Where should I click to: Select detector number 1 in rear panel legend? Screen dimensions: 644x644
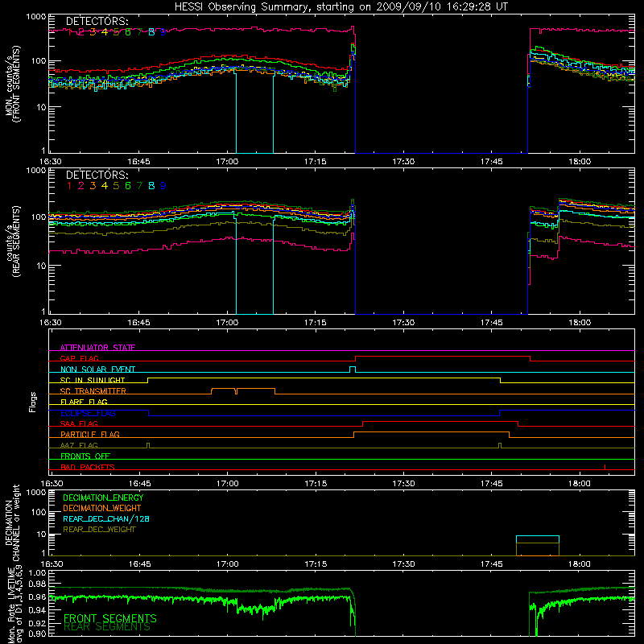pyautogui.click(x=69, y=186)
